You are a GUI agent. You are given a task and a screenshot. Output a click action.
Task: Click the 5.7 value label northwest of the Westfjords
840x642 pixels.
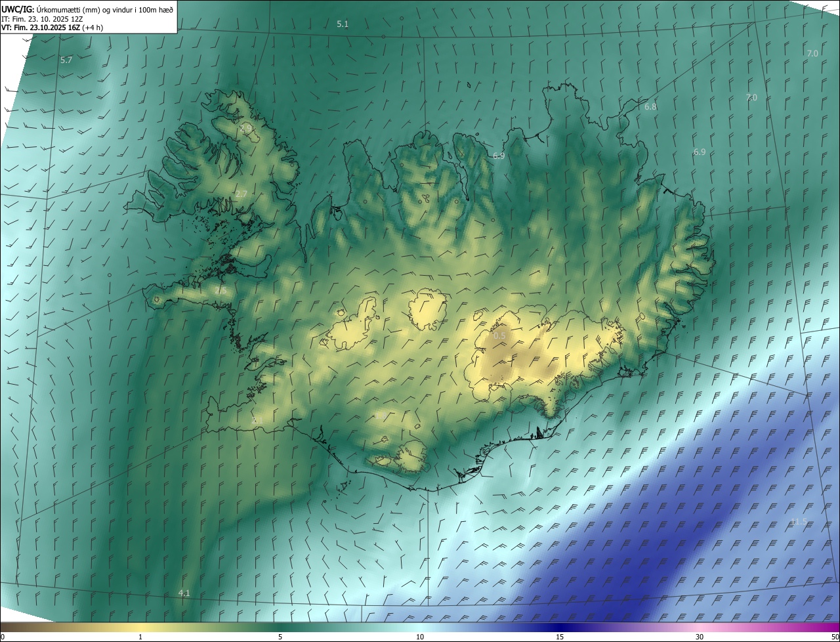click(66, 60)
